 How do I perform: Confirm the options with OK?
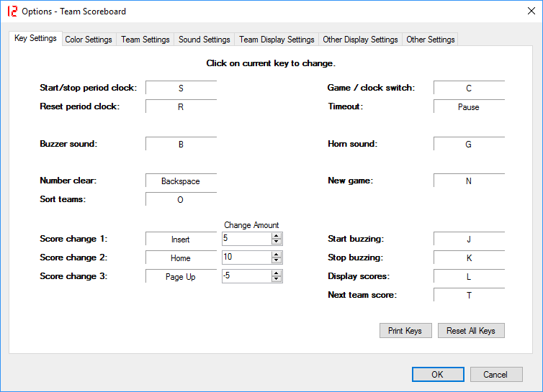(438, 375)
